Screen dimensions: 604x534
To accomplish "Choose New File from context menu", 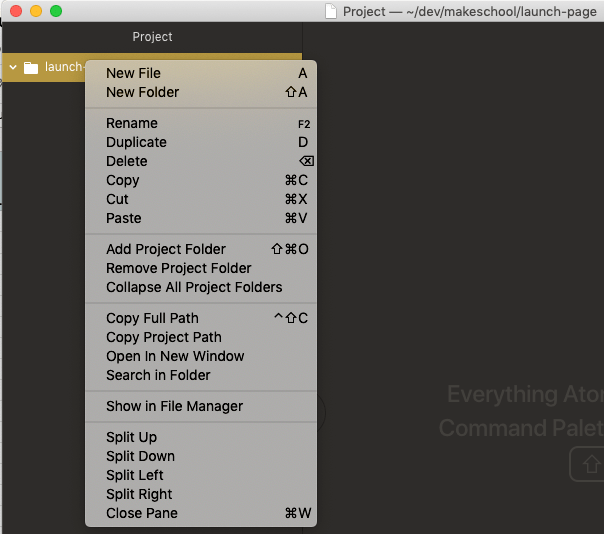I will pyautogui.click(x=133, y=73).
